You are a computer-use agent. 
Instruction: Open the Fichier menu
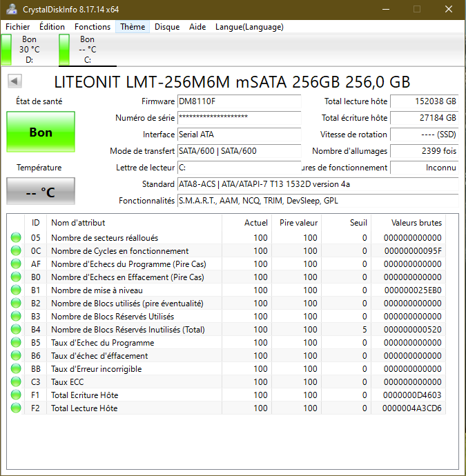[18, 27]
